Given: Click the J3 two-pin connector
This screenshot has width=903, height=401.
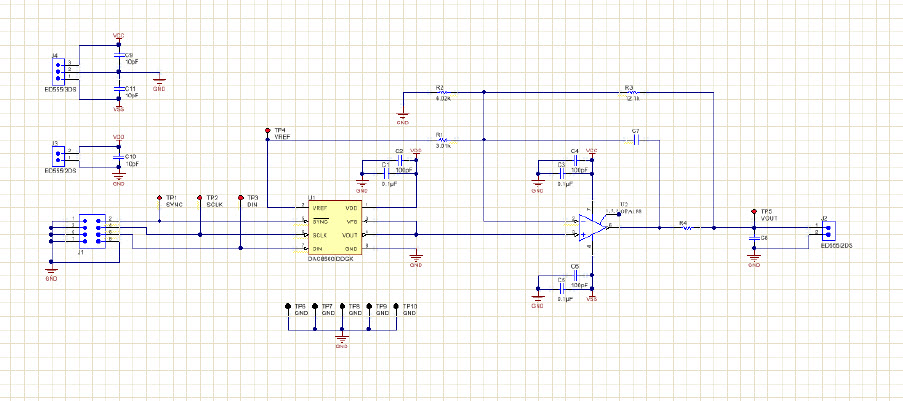Looking at the screenshot, I should tap(59, 155).
